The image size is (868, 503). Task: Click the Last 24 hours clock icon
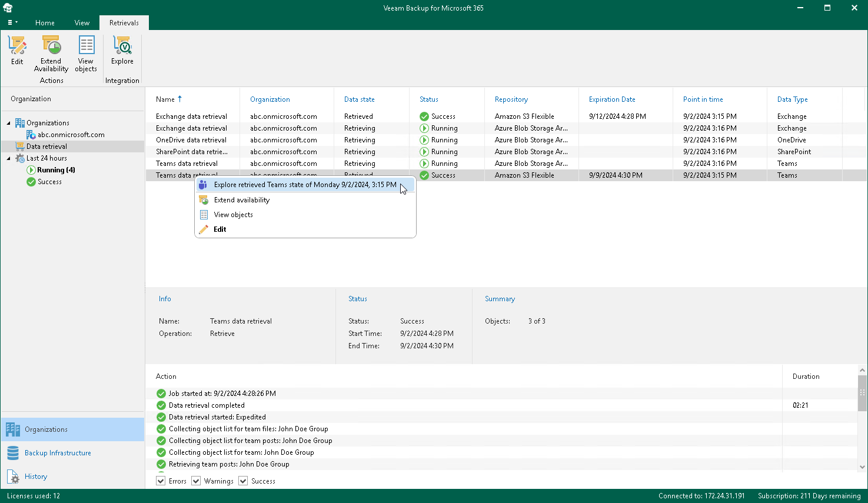(20, 158)
